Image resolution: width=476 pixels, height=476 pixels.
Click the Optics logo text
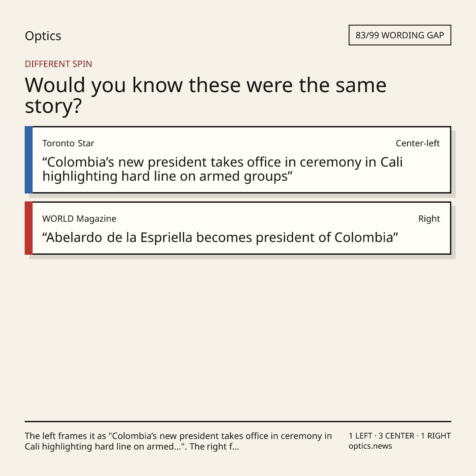pos(43,36)
